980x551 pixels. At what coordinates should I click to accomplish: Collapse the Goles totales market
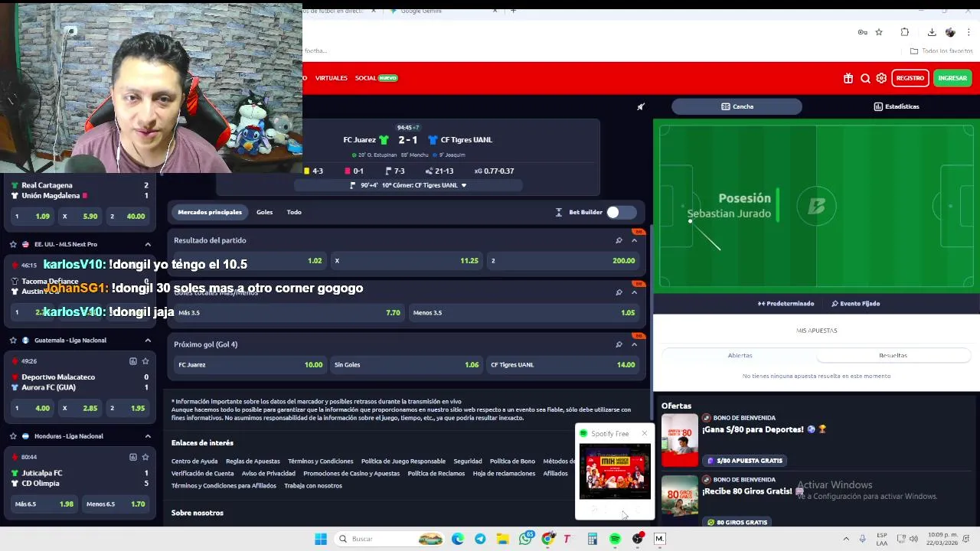pyautogui.click(x=634, y=292)
